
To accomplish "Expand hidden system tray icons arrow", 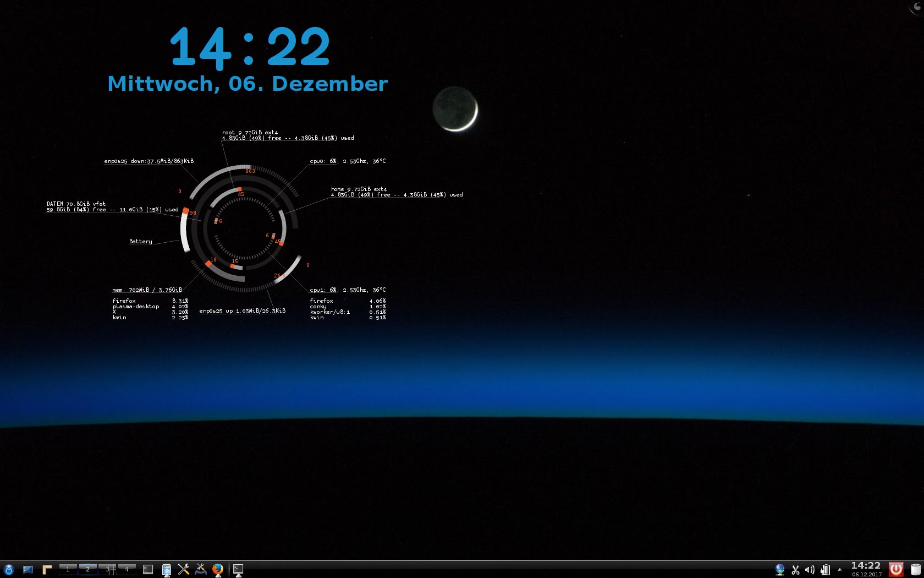I will [x=839, y=570].
